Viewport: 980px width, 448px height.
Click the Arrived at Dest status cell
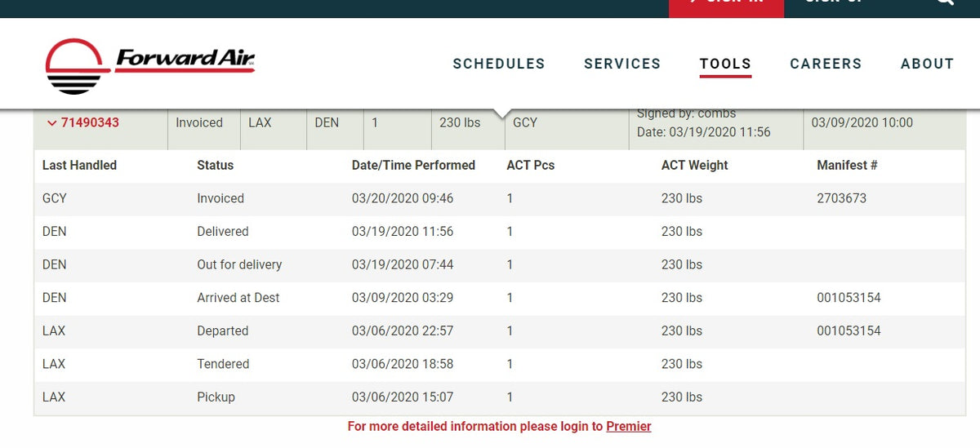point(238,298)
